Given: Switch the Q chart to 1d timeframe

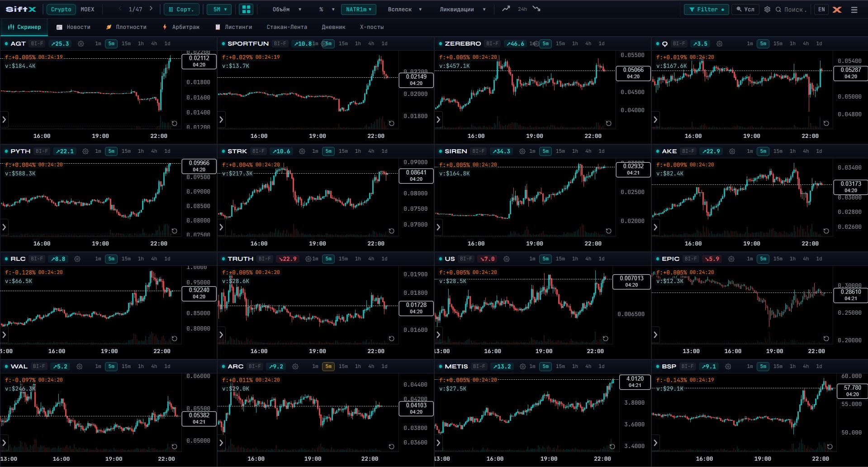Looking at the screenshot, I should [x=819, y=44].
